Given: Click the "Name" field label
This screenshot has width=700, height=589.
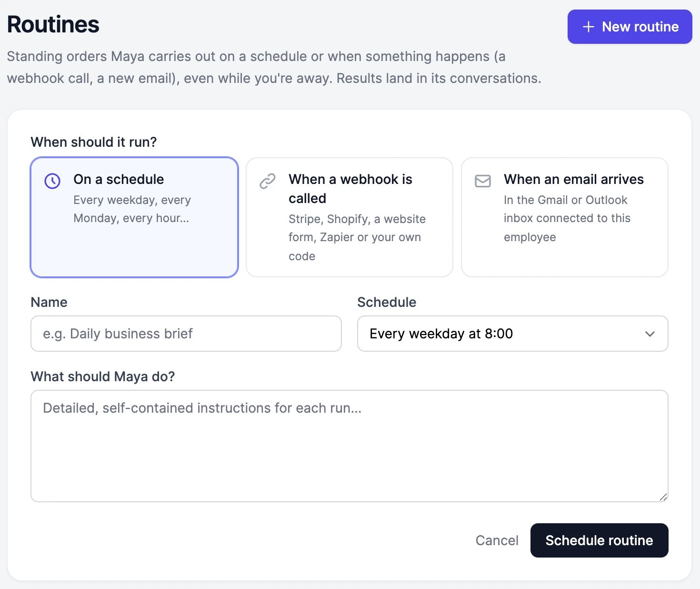Looking at the screenshot, I should 49,302.
